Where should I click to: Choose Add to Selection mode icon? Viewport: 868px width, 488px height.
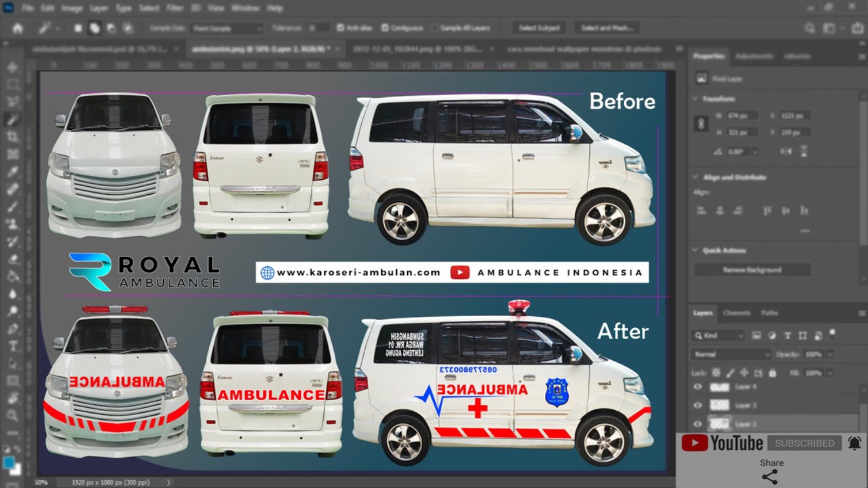pos(94,28)
